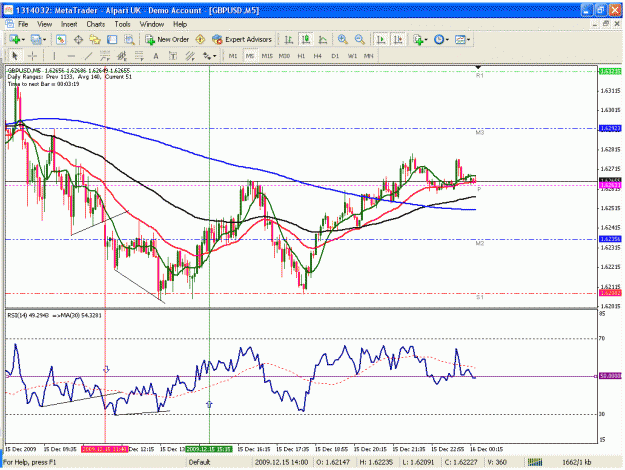Switch timeframe to D1
This screenshot has width=625, height=470.
(335, 56)
